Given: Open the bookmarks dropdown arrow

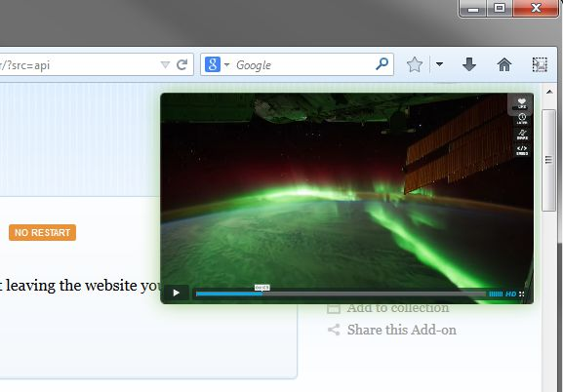Looking at the screenshot, I should (x=439, y=64).
